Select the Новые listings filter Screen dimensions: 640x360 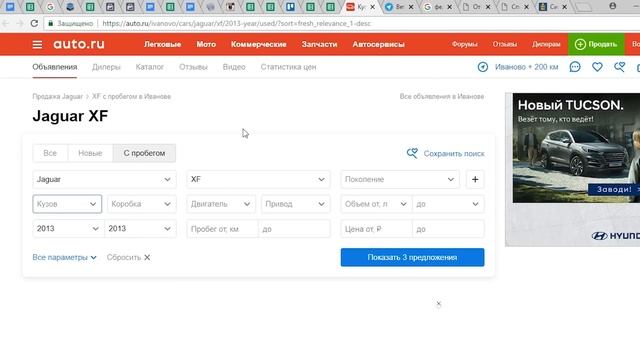(90, 153)
